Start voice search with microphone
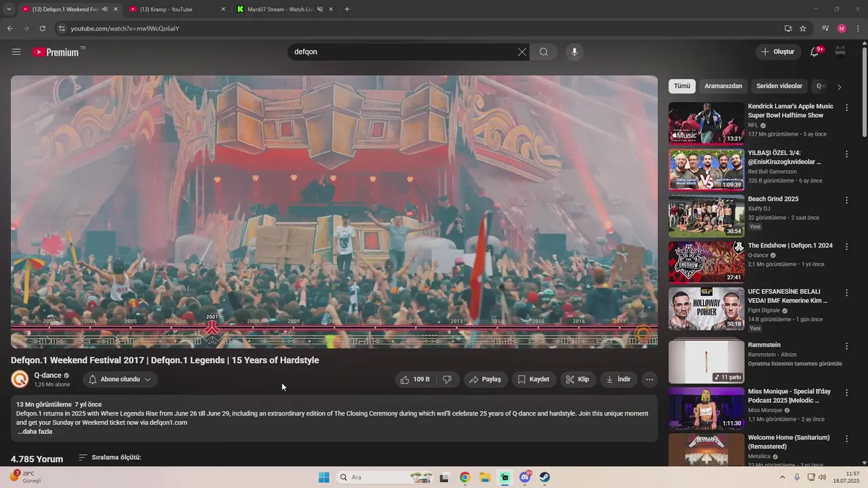Image resolution: width=868 pixels, height=488 pixels. [574, 52]
